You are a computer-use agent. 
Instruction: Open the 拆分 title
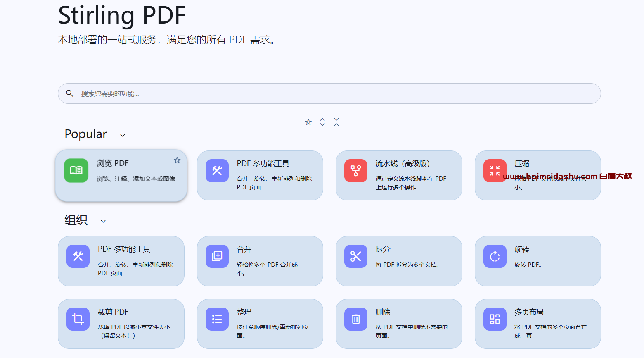(x=383, y=249)
